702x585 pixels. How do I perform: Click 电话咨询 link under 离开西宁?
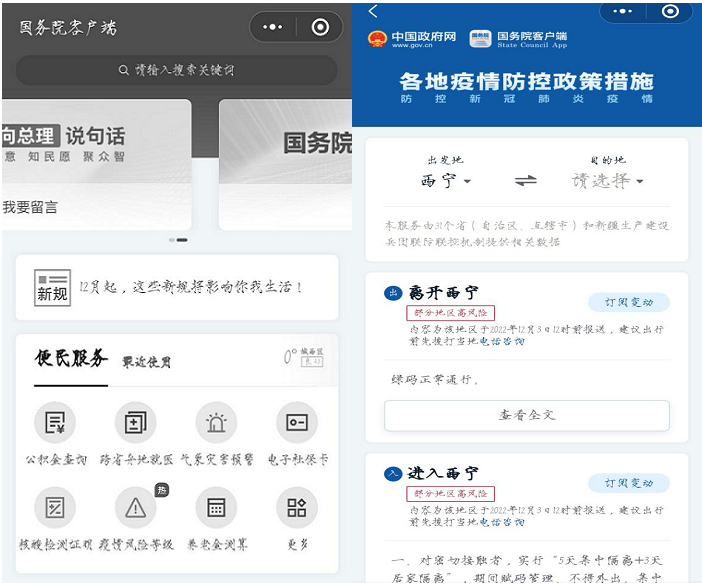pyautogui.click(x=501, y=342)
